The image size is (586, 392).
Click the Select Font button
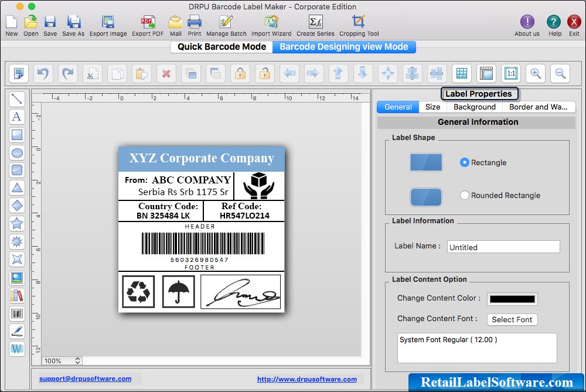point(512,319)
